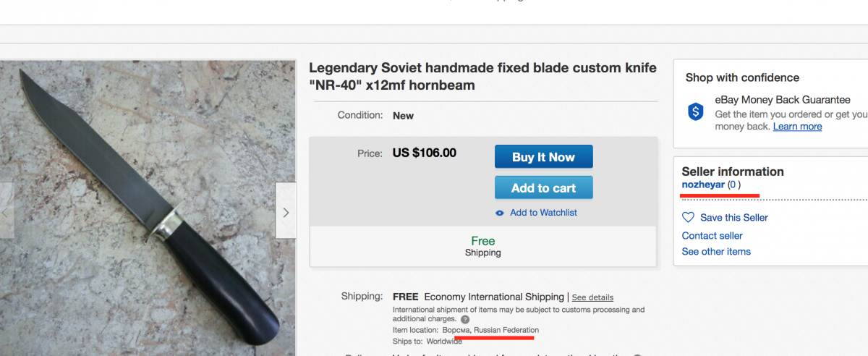868x356 pixels.
Task: Click the Shop with confidence heading
Action: (742, 78)
